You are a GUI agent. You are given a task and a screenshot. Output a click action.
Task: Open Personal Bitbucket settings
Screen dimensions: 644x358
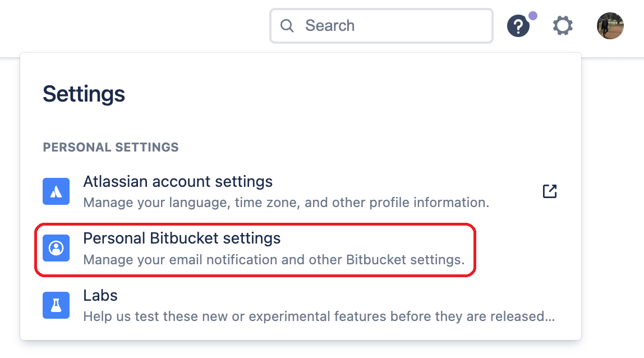pyautogui.click(x=182, y=238)
